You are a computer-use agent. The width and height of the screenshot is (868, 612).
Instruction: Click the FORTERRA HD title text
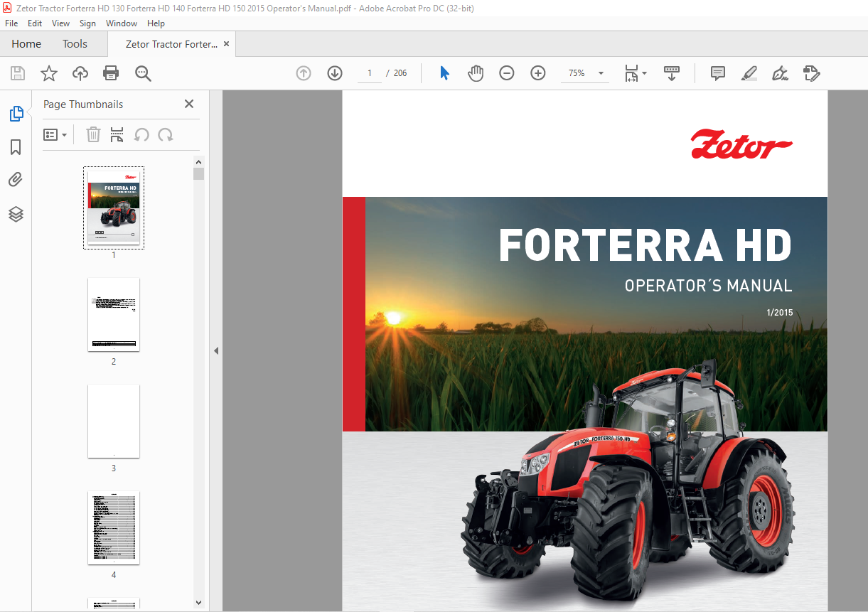click(x=645, y=245)
